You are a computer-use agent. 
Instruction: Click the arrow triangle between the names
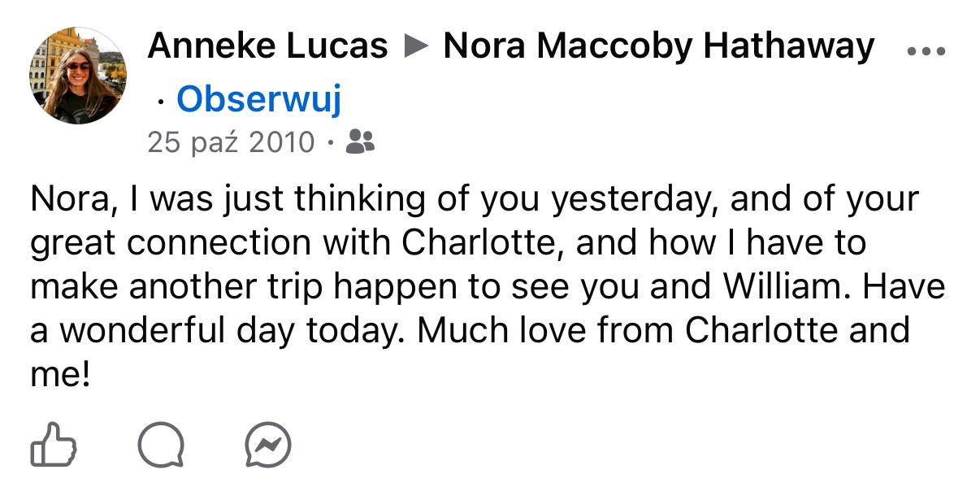tap(415, 46)
